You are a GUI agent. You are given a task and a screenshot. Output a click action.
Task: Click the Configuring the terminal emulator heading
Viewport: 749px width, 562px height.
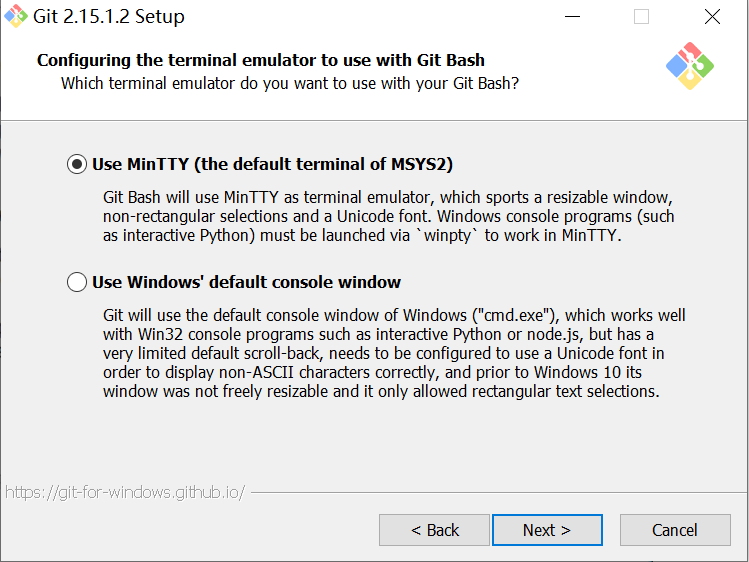[x=261, y=60]
